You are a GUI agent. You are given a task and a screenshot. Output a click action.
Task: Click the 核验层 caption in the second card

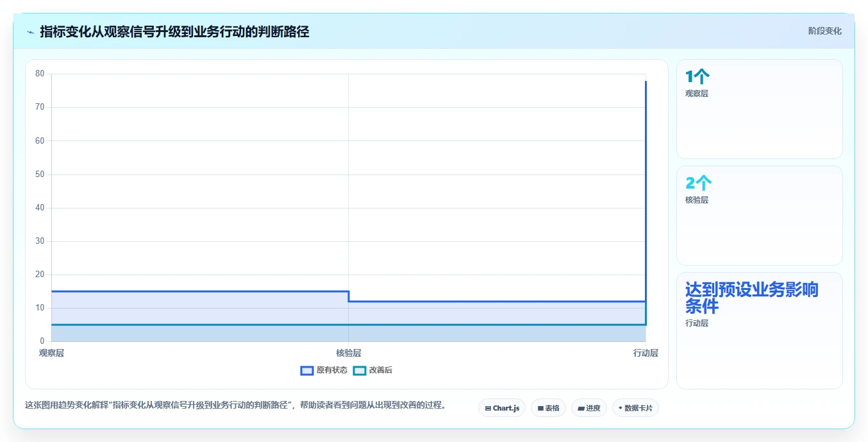(697, 200)
